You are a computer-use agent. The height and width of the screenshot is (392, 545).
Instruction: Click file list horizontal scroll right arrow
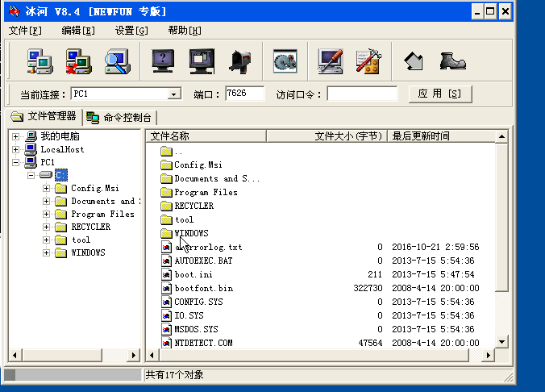pos(489,355)
